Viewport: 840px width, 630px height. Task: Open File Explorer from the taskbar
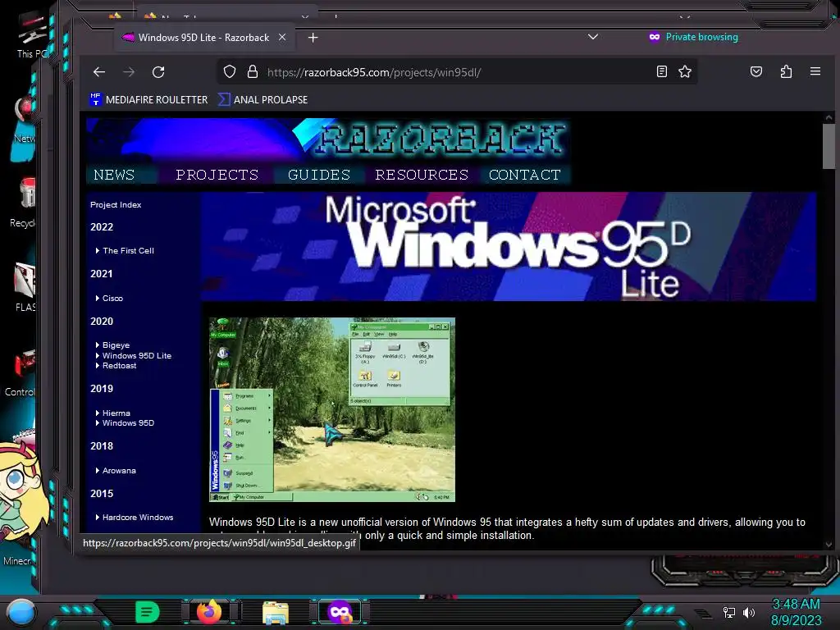coord(276,612)
